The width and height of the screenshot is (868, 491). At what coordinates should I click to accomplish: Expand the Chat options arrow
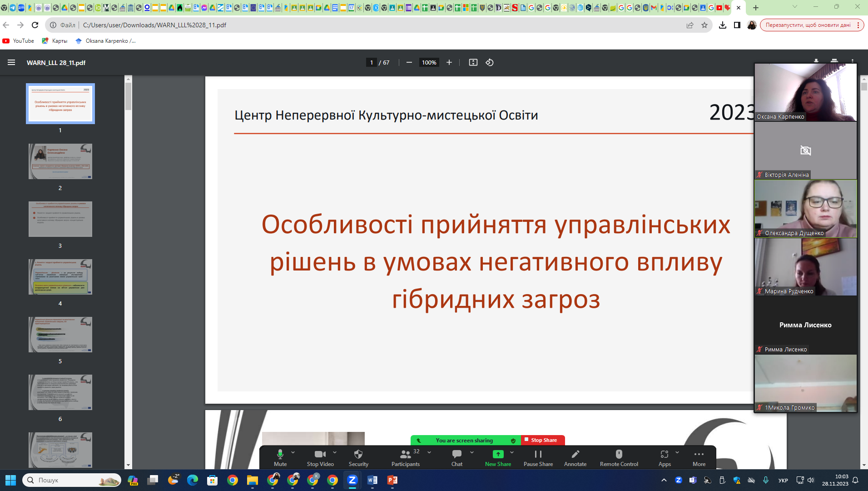(x=472, y=452)
